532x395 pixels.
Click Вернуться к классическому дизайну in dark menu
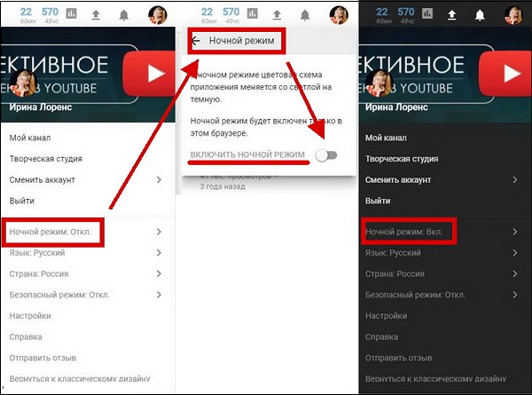pos(435,379)
